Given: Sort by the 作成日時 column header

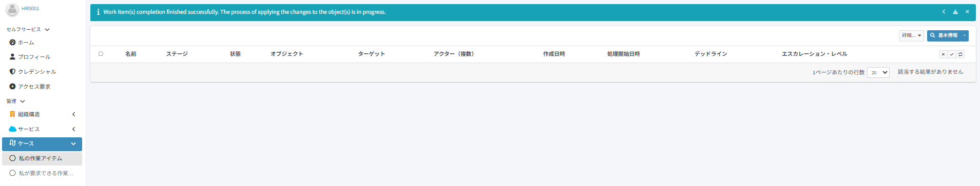Looking at the screenshot, I should 554,54.
